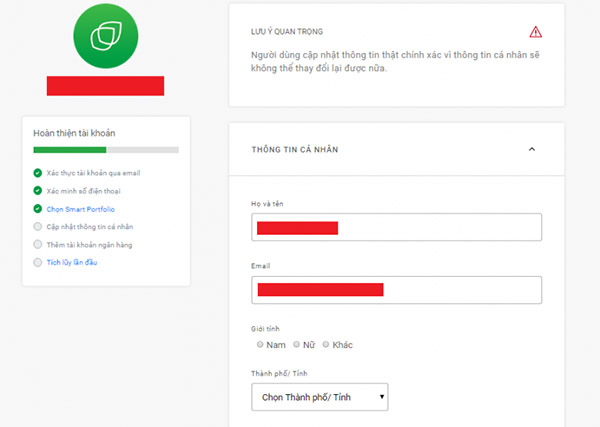600x427 pixels.
Task: Click the circle icon beside Thêm tài khoản ngân hàng
Action: (37, 244)
